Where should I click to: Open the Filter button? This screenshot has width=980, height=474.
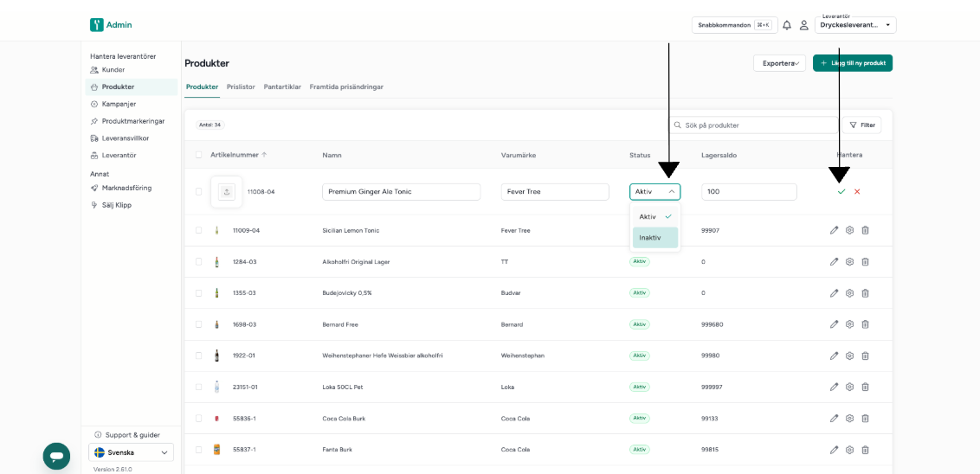862,125
